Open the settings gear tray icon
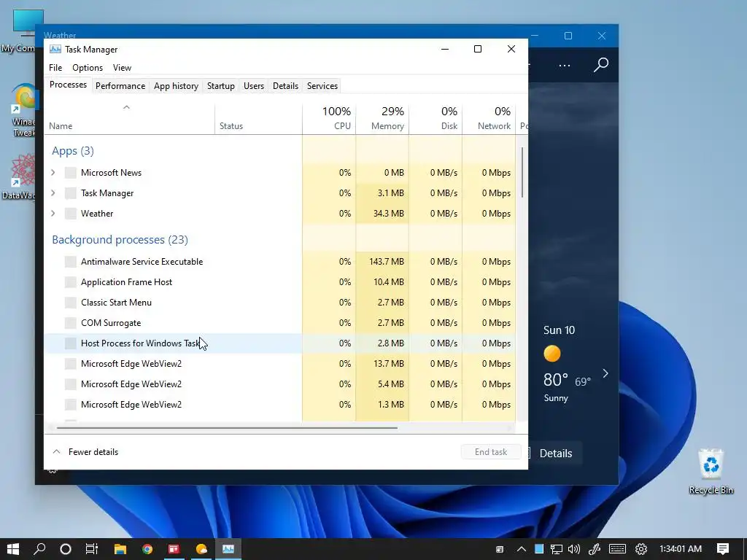The image size is (747, 560). 641,549
